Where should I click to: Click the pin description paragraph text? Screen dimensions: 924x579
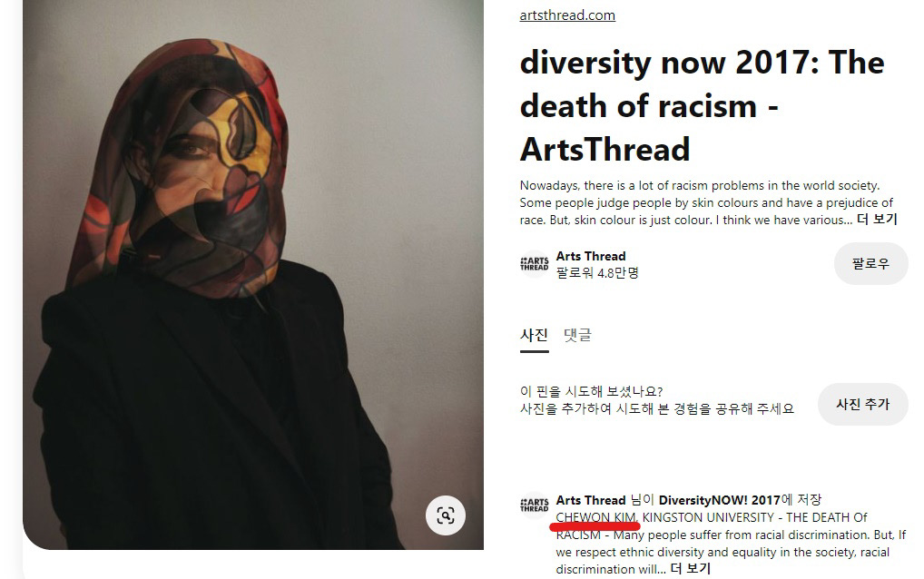click(x=707, y=202)
